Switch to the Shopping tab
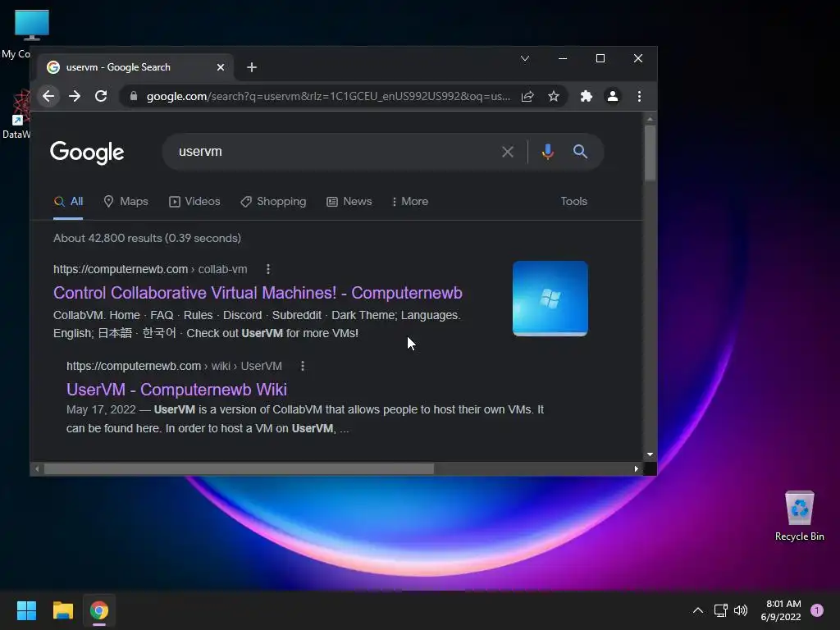Viewport: 840px width, 630px height. coord(273,202)
